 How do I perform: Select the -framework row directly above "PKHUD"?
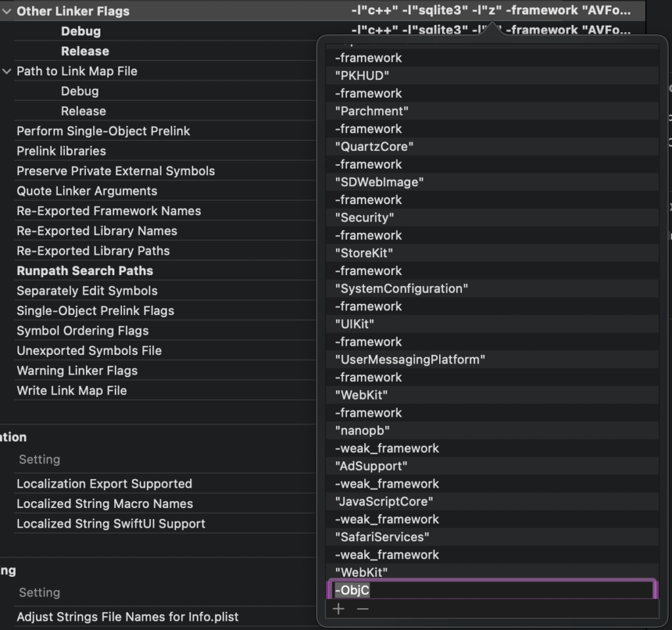tap(492, 58)
